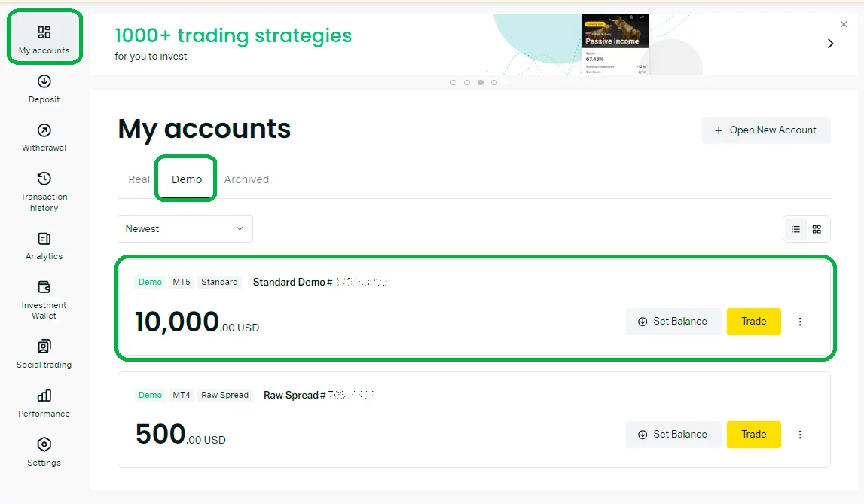This screenshot has width=864, height=504.
Task: Switch to the Archived accounts tab
Action: pos(246,179)
